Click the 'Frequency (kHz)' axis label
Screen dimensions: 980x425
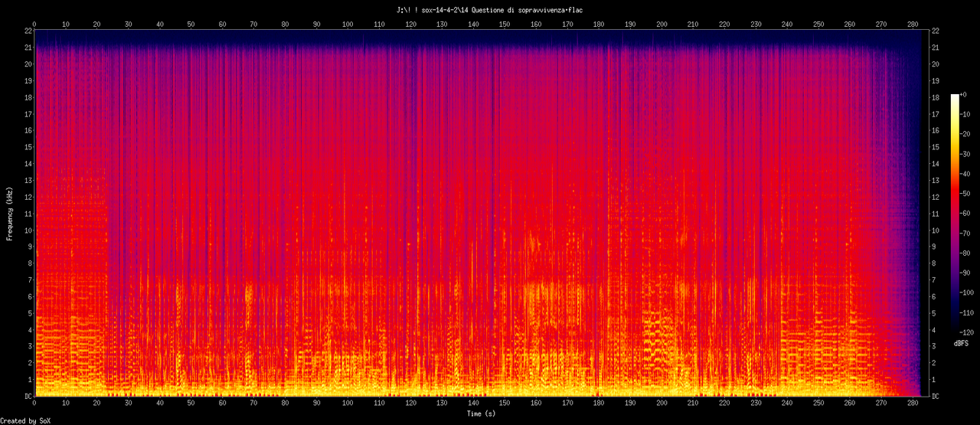click(x=9, y=213)
